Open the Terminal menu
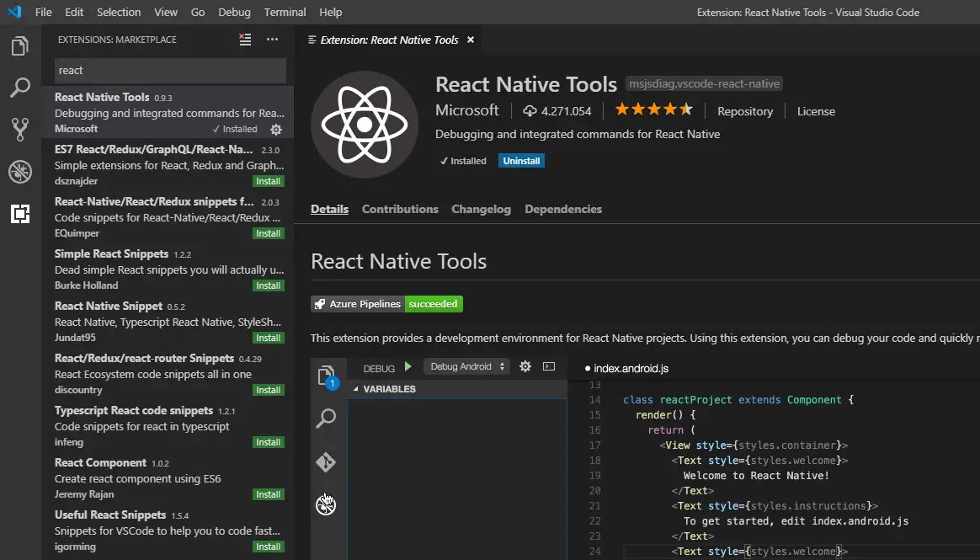This screenshot has height=560, width=980. coord(284,12)
